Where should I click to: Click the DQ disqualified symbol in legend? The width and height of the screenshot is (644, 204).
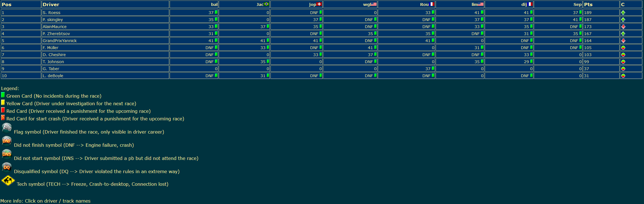(7, 167)
